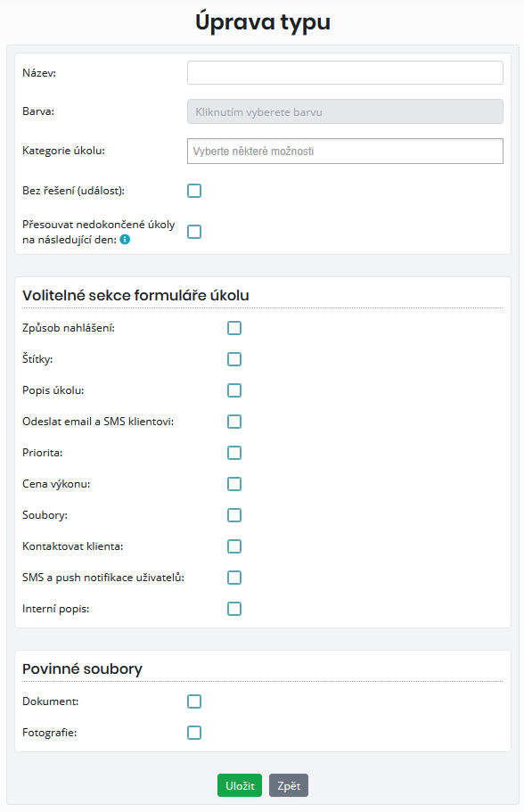Toggle Přesouvat nedokončené úkoly checkbox
This screenshot has height=812, width=524.
194,232
